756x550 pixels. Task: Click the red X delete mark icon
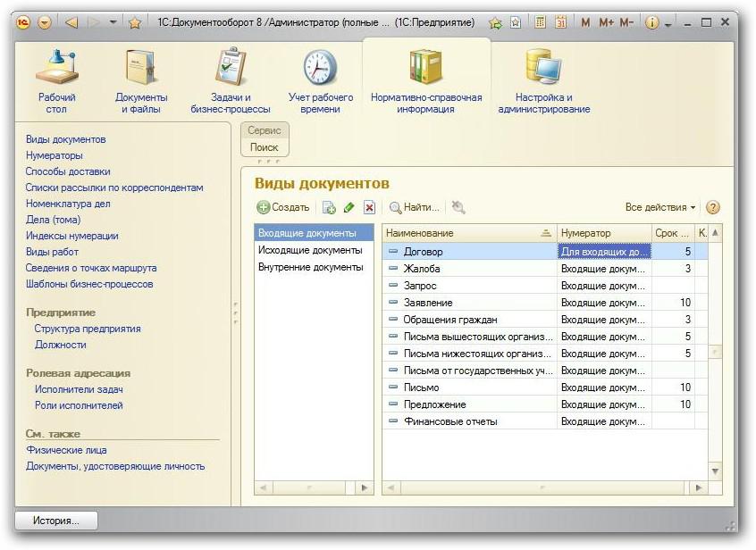click(369, 207)
